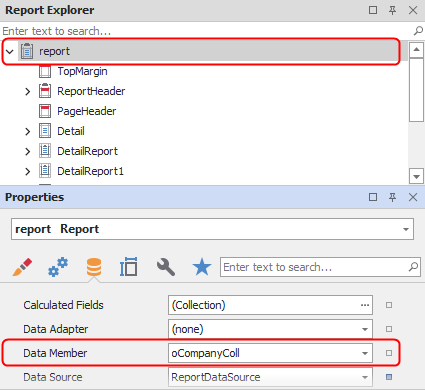Screen dimensions: 425x390
Task: Click the Data Member label
Action: pos(55,353)
